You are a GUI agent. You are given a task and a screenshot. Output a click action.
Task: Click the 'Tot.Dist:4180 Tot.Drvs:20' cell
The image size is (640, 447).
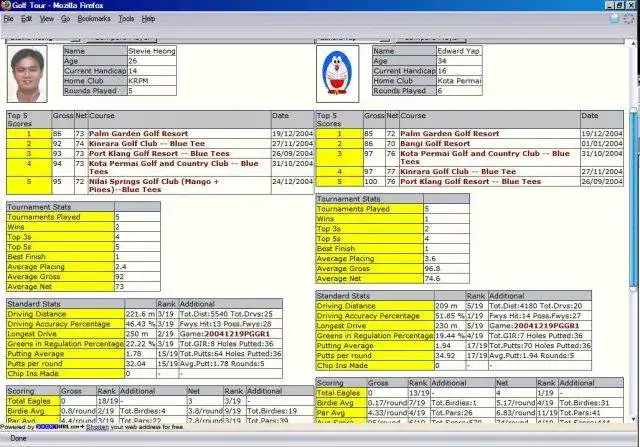click(x=540, y=306)
